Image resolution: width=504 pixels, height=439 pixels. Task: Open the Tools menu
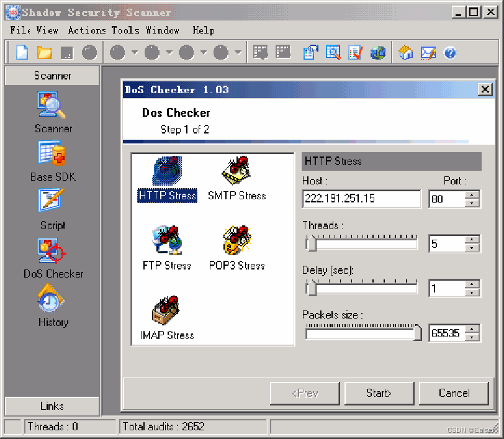pos(125,30)
